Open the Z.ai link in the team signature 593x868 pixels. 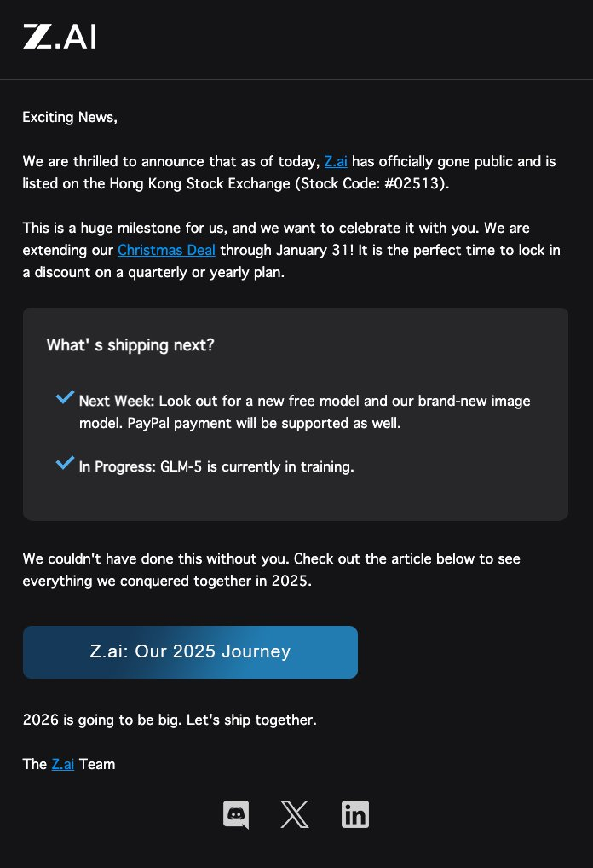pos(62,764)
